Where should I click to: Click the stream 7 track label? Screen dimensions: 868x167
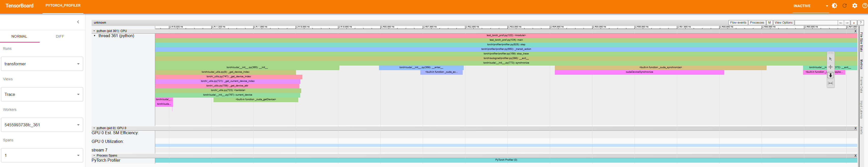pyautogui.click(x=99, y=150)
